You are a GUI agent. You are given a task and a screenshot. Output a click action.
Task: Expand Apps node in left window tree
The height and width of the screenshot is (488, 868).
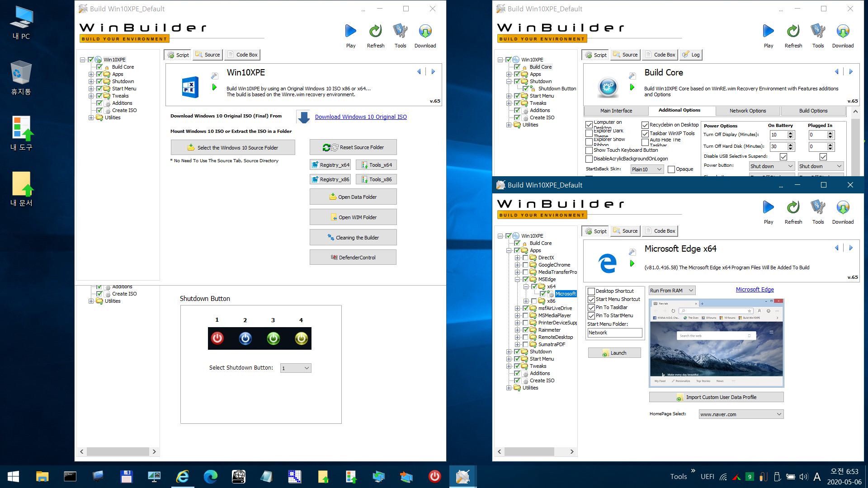91,74
